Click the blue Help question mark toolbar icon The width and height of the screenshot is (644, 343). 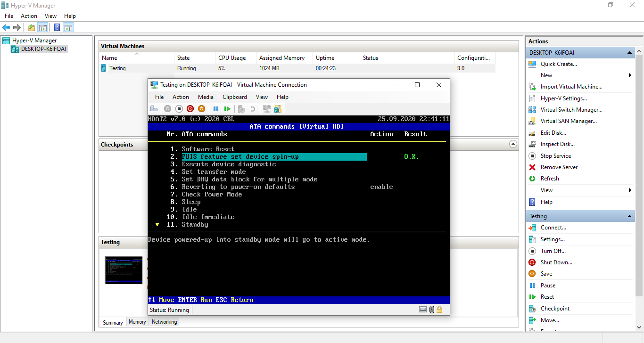57,28
